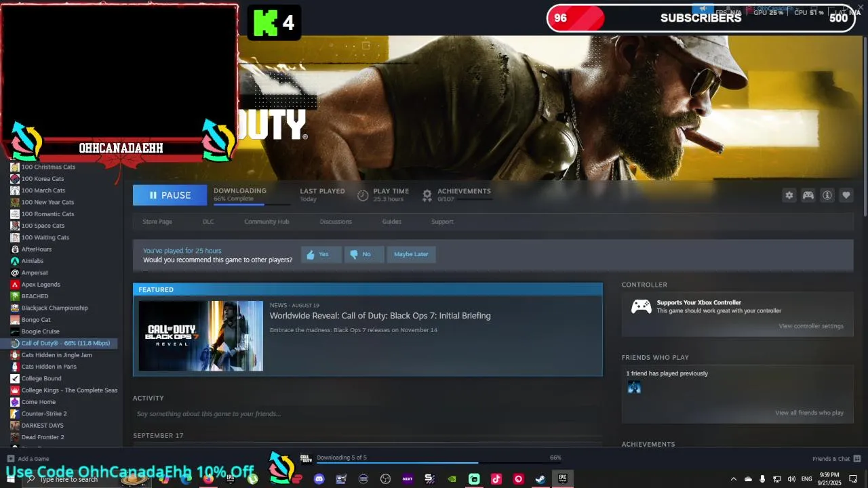Viewport: 868px width, 488px height.
Task: Click the Apex Legends game icon
Action: click(14, 285)
